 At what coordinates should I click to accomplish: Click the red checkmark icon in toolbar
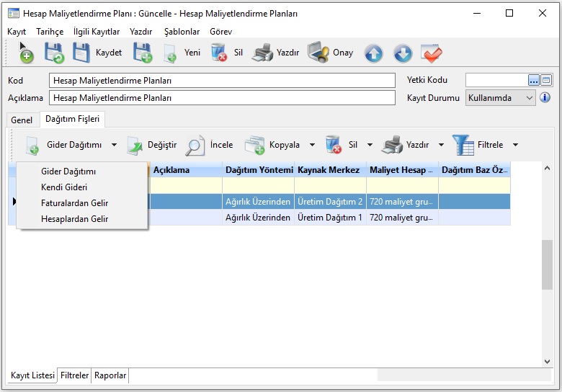pos(431,53)
